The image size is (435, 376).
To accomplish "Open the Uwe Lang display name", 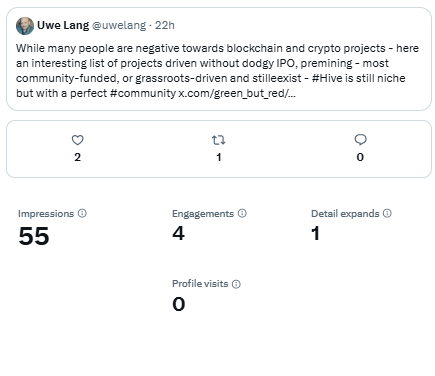I will pos(63,25).
